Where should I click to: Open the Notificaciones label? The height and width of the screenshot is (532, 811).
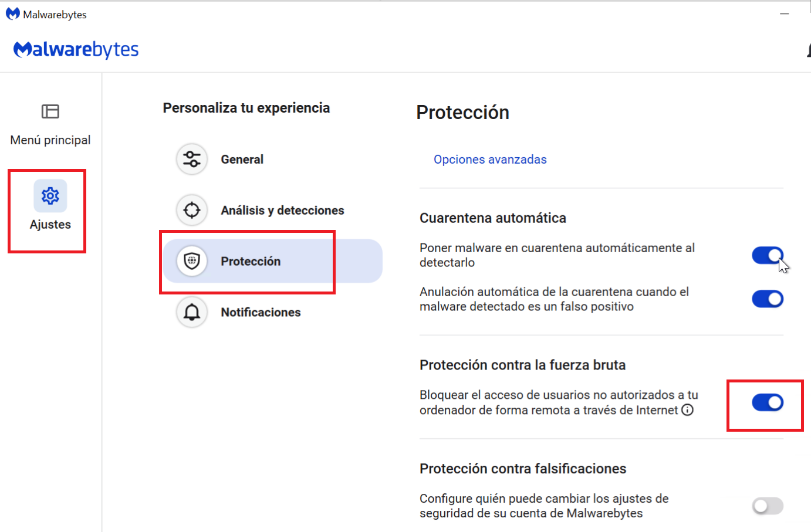(x=261, y=313)
